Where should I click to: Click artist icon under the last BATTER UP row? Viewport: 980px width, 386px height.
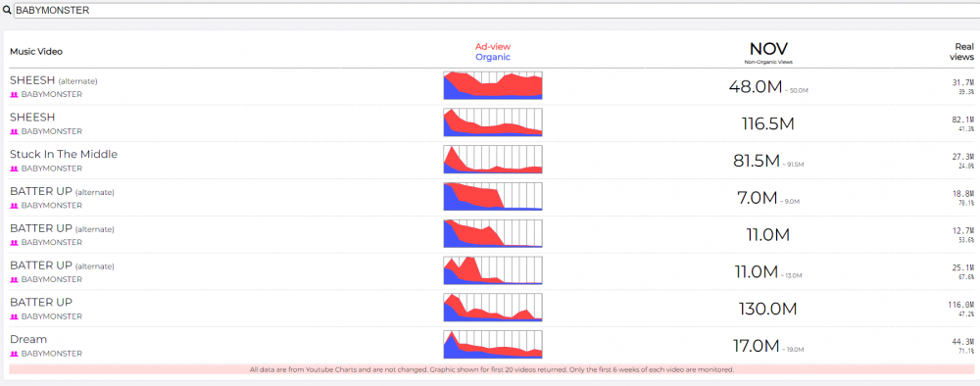pos(15,316)
